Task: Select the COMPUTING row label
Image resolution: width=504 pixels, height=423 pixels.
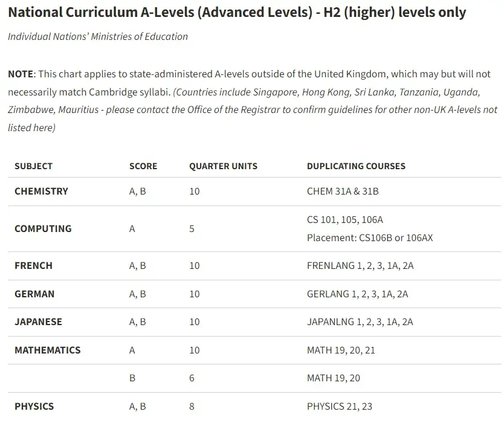Action: [43, 228]
